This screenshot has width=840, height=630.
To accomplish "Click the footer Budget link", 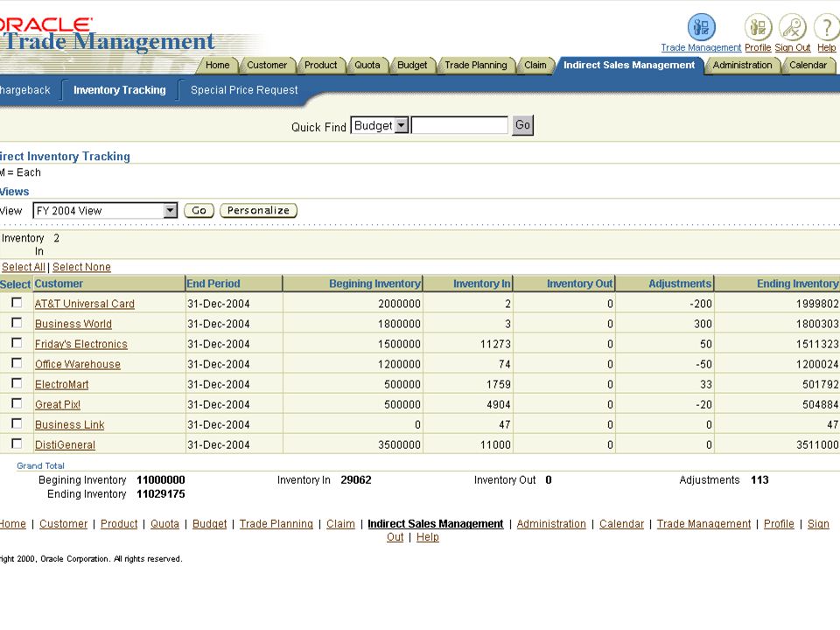I will [x=209, y=524].
